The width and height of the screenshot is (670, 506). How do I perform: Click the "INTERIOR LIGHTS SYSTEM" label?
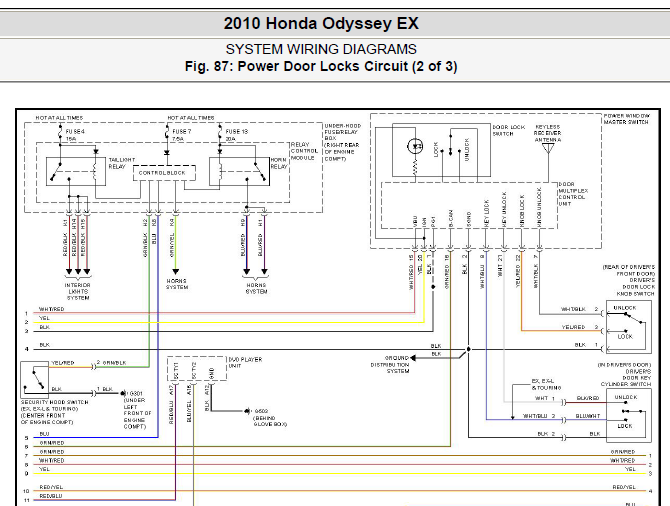click(78, 291)
